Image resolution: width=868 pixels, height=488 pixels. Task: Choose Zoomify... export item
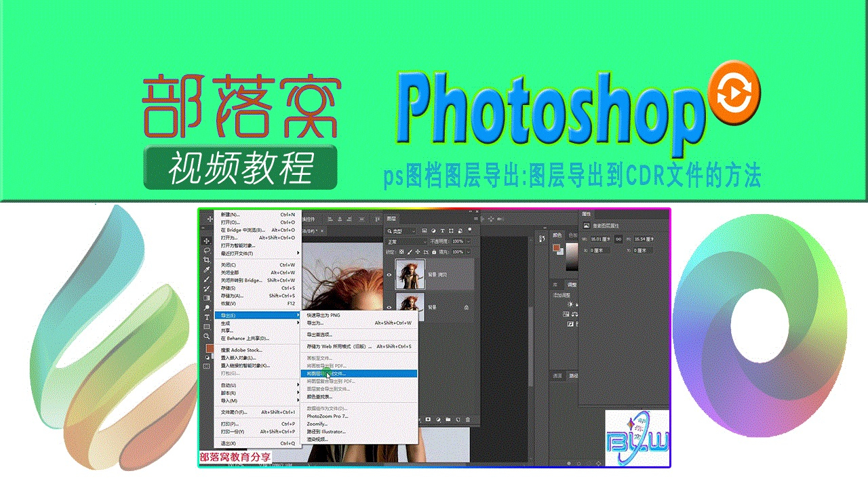(359, 424)
